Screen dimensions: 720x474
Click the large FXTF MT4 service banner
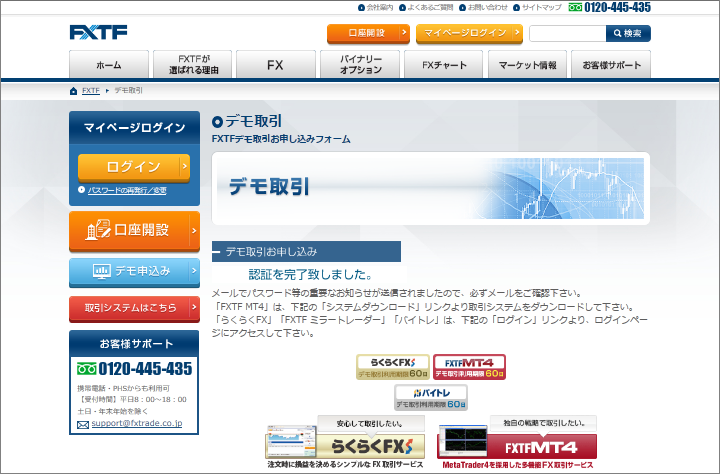517,443
